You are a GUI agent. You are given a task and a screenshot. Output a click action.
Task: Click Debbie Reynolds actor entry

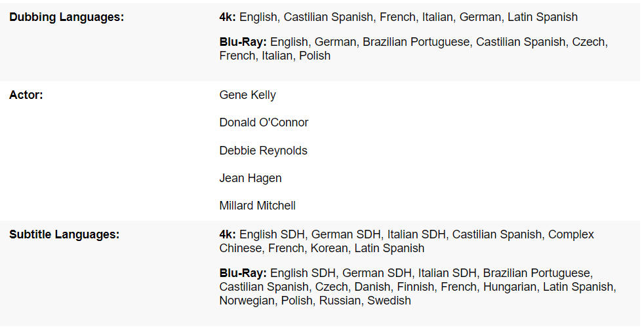(x=263, y=151)
